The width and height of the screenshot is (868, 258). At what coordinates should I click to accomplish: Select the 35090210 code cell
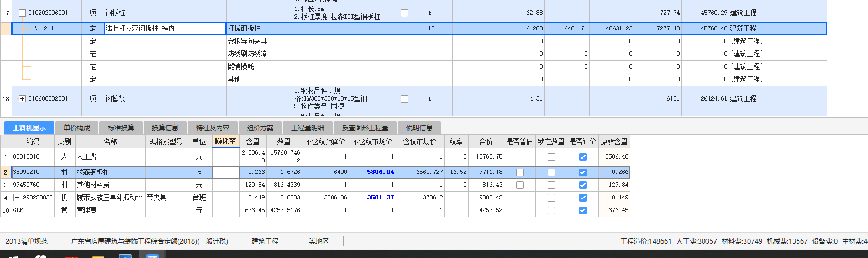pos(33,172)
